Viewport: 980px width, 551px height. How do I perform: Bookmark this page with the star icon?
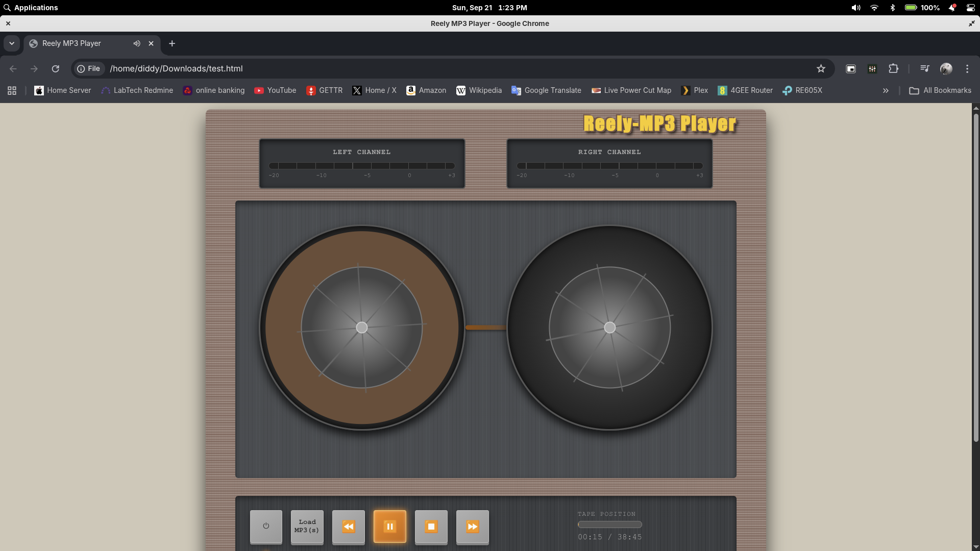coord(821,68)
